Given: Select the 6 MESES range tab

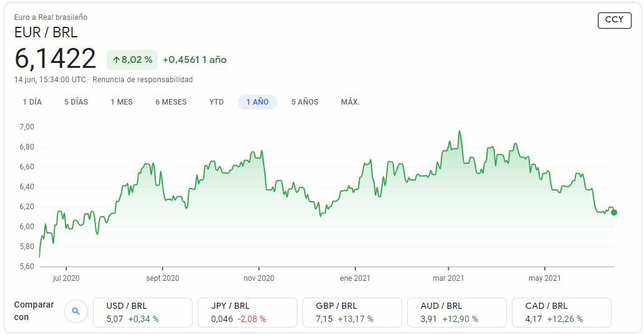Looking at the screenshot, I should [x=171, y=102].
